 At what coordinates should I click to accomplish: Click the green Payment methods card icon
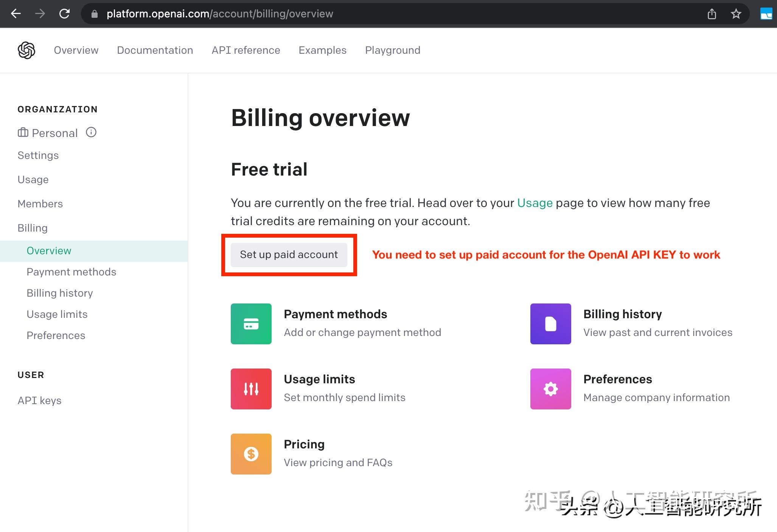pos(251,324)
